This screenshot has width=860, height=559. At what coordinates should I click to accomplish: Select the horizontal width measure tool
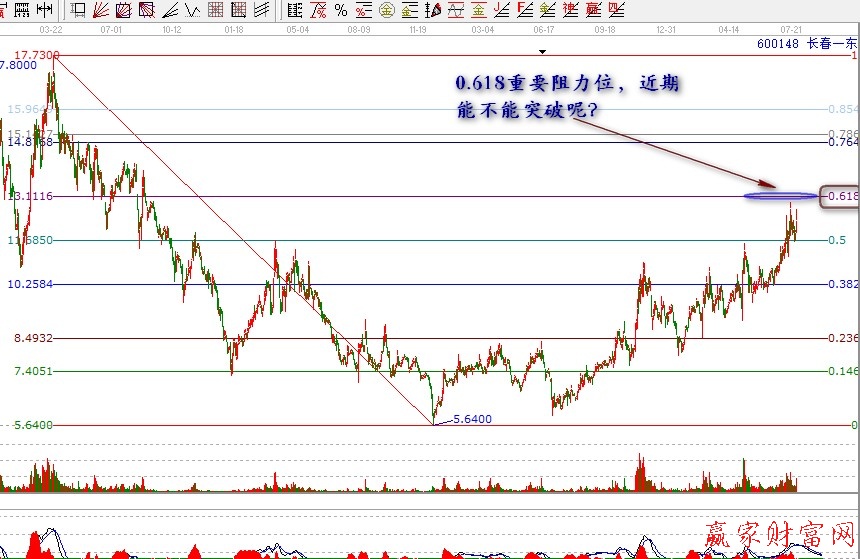tap(45, 10)
